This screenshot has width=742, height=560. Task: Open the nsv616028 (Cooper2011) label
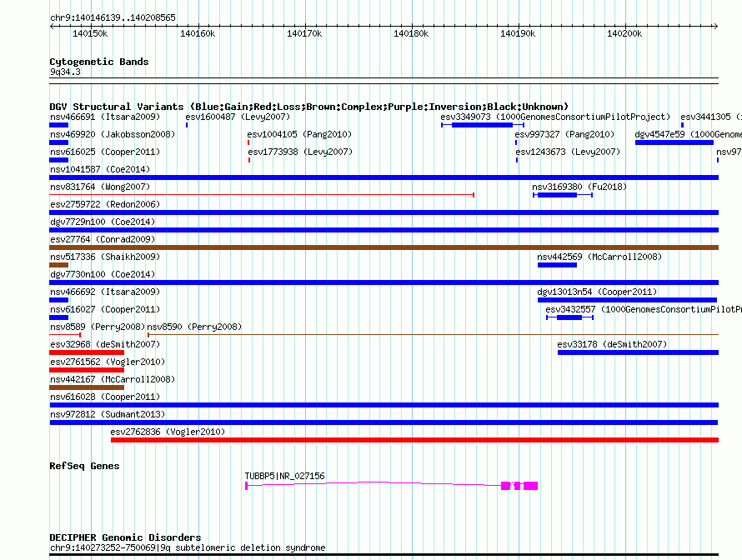[105, 397]
